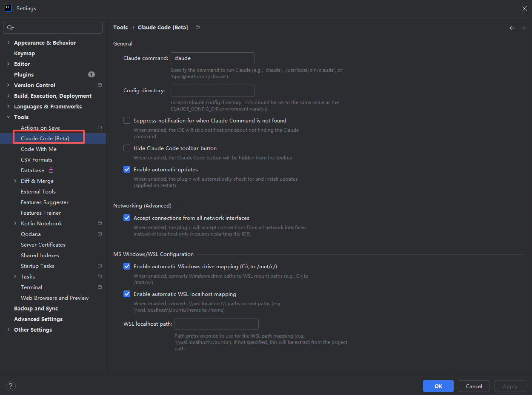
Task: Click the lock icon next to Database
Action: click(51, 170)
